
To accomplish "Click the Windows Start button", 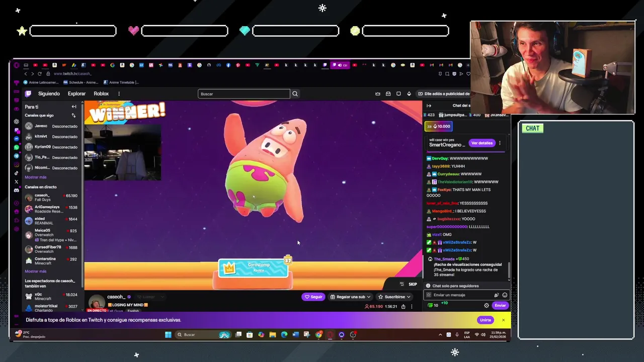I will click(168, 335).
